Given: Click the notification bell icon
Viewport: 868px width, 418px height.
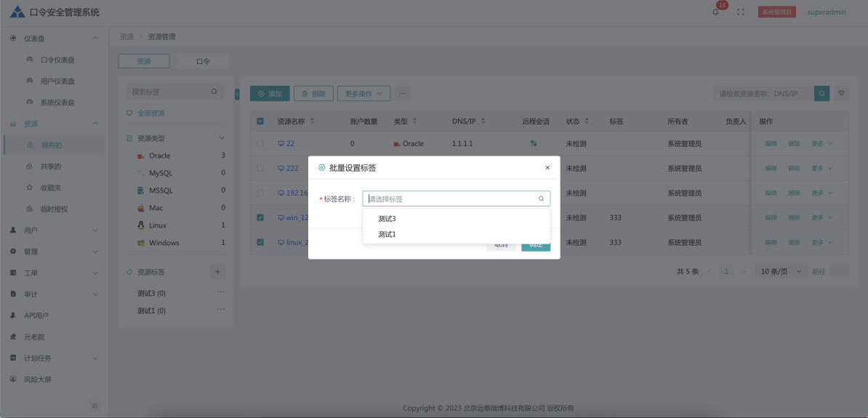Looking at the screenshot, I should (x=715, y=12).
